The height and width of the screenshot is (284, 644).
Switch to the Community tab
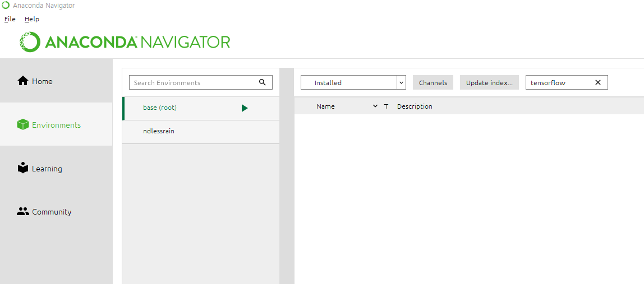coord(56,211)
